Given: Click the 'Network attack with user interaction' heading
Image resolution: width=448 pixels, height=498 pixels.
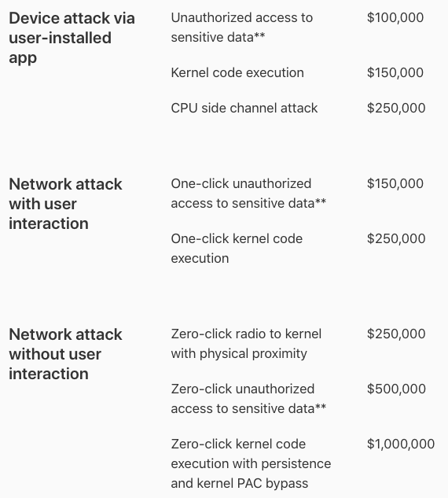Looking at the screenshot, I should tap(65, 204).
